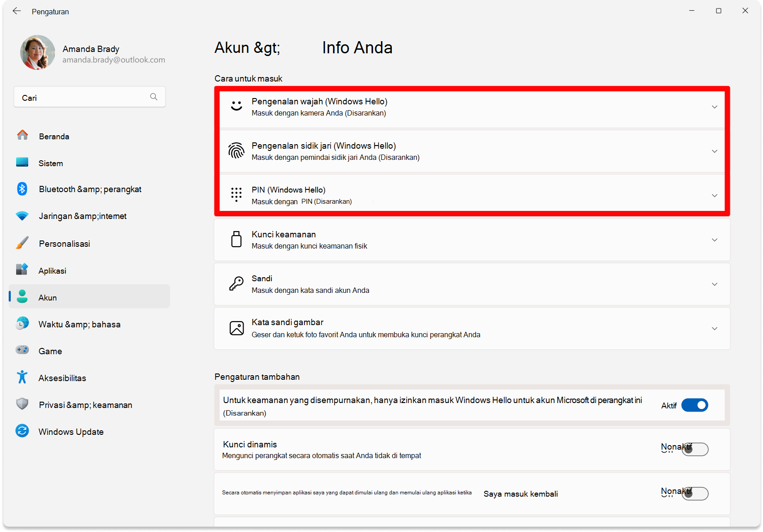
Task: Click the Beranda house icon
Action: click(x=22, y=135)
